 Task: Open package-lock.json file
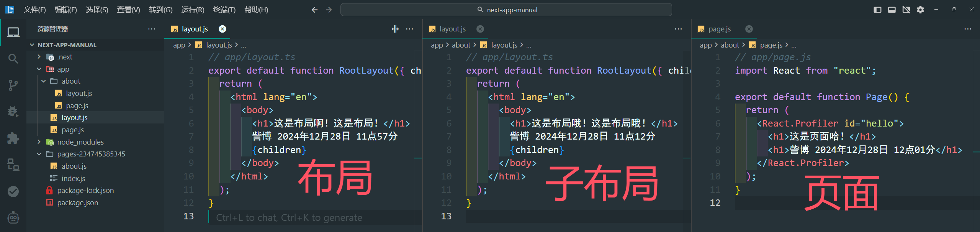95,191
